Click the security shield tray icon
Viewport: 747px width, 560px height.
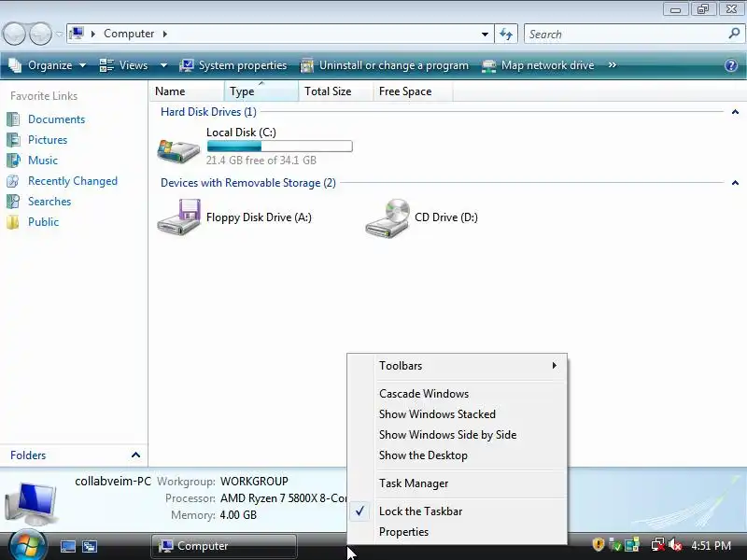tap(599, 544)
